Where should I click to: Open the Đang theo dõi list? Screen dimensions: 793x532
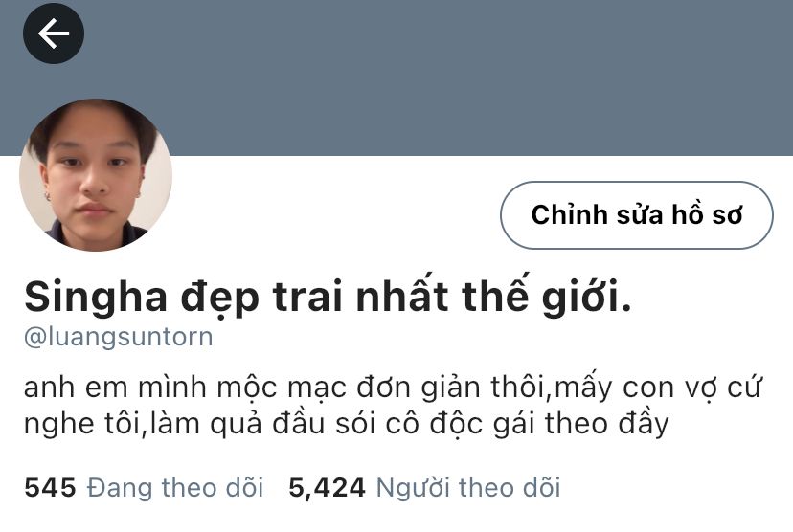pyautogui.click(x=175, y=488)
